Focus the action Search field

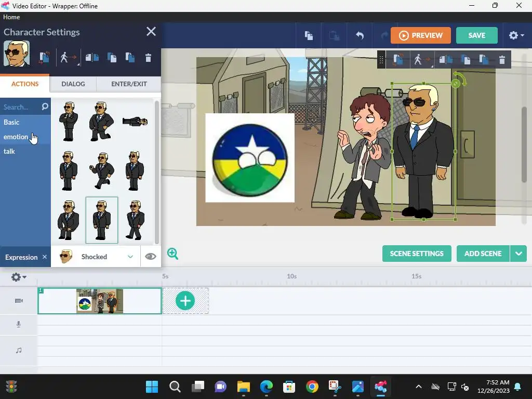pyautogui.click(x=21, y=107)
